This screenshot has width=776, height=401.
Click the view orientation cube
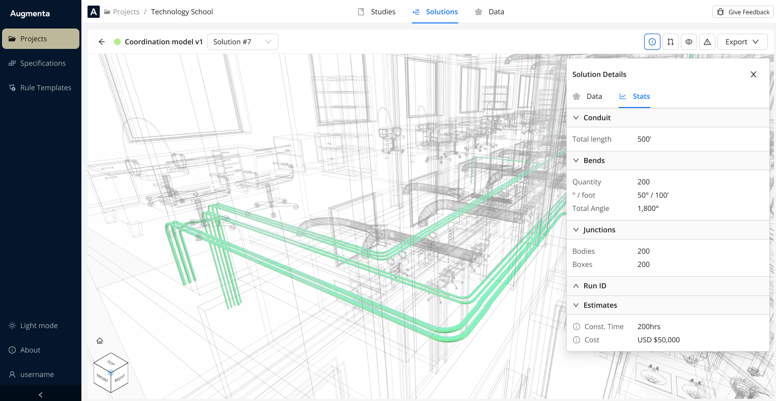pos(110,373)
